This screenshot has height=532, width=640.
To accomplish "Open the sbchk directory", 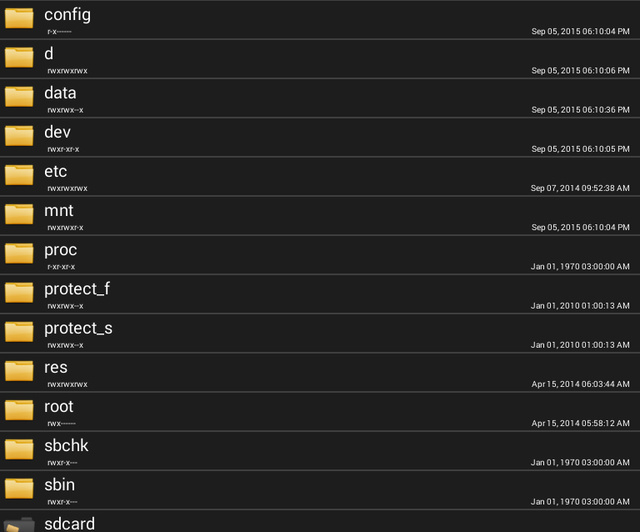I will (66, 445).
